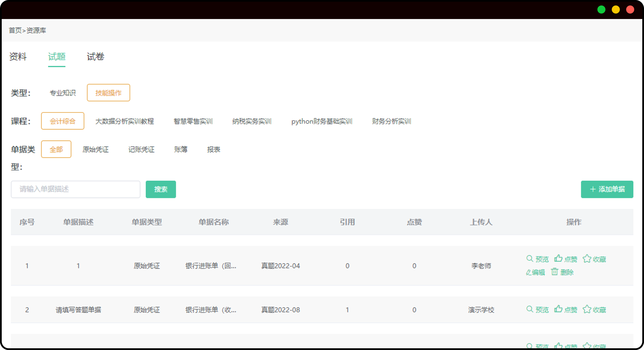
Task: Favorite the row 1 document by 李老师
Action: (595, 259)
